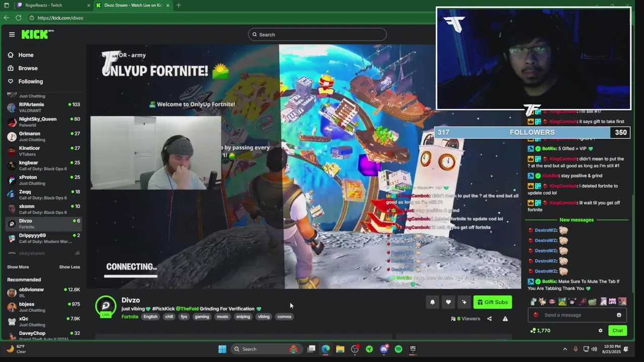Open recommended channel oblivionsw
This screenshot has width=644, height=362.
pos(44,292)
